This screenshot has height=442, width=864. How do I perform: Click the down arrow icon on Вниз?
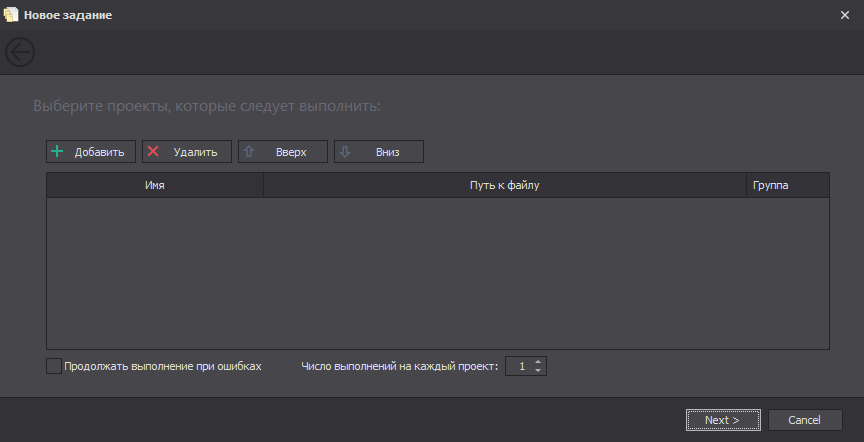coord(345,152)
